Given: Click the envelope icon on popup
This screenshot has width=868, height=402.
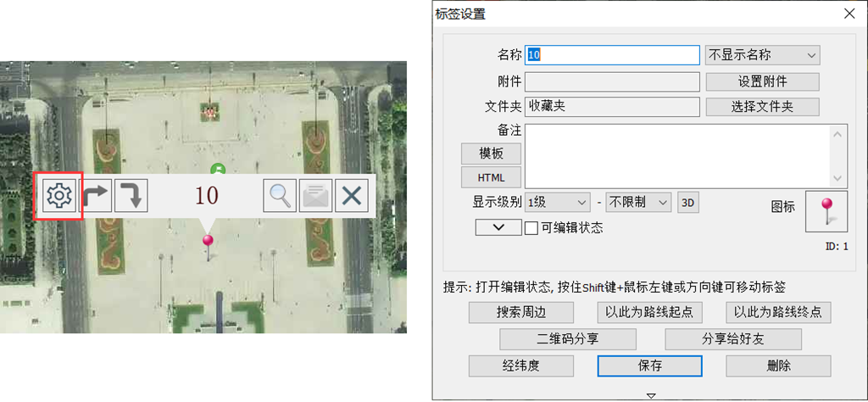Looking at the screenshot, I should pos(315,196).
